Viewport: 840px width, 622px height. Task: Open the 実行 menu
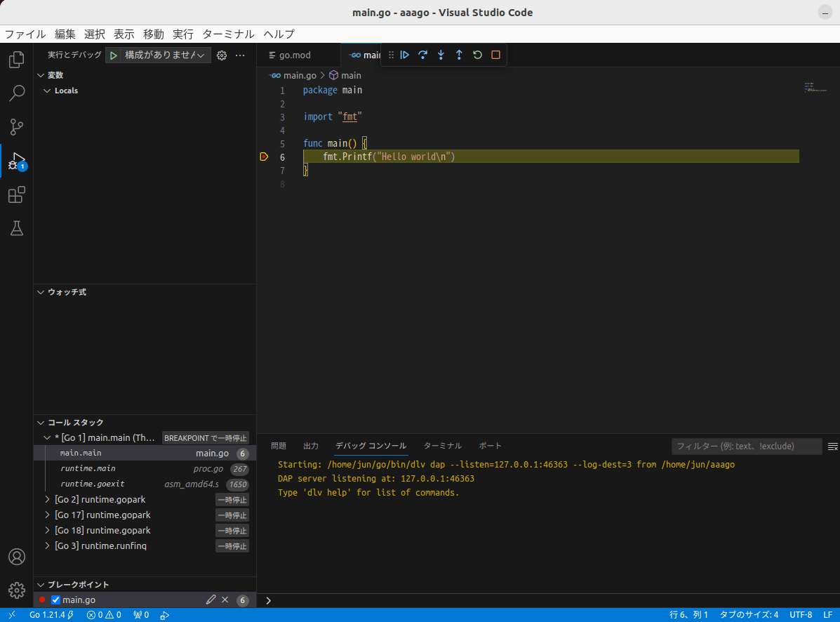coord(183,34)
